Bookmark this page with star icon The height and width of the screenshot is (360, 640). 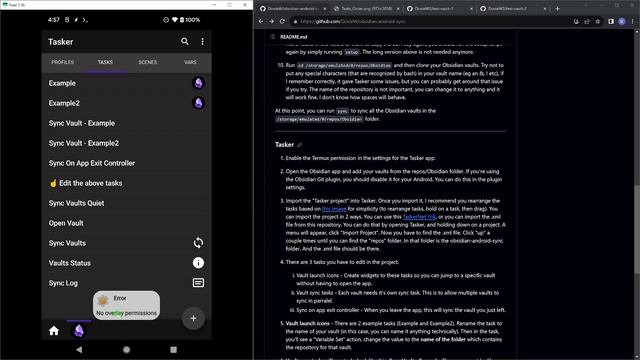pyautogui.click(x=598, y=21)
